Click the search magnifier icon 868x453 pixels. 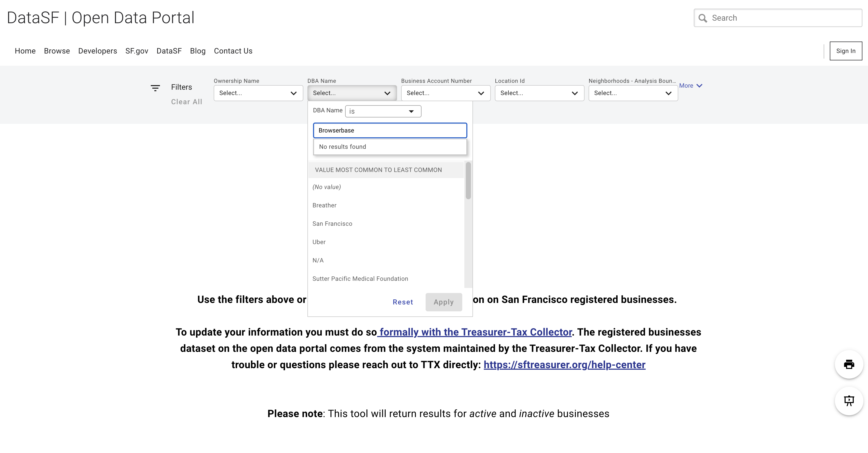click(x=703, y=18)
